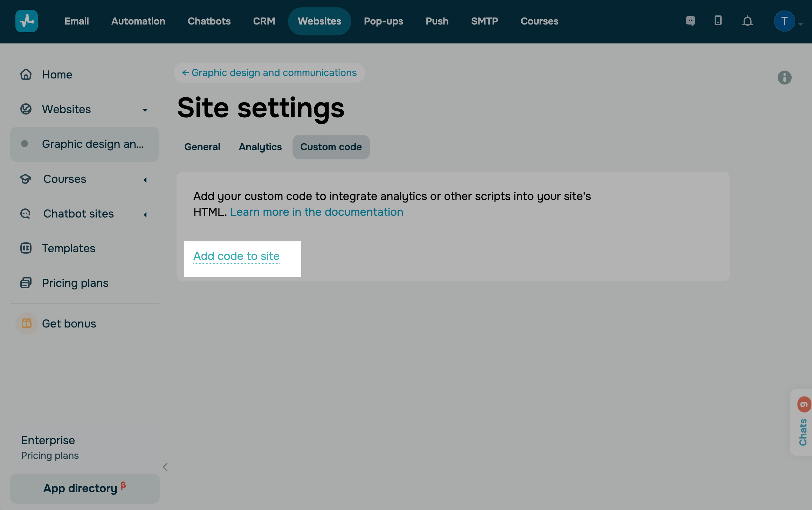
Task: Click the Home icon in sidebar
Action: click(26, 74)
